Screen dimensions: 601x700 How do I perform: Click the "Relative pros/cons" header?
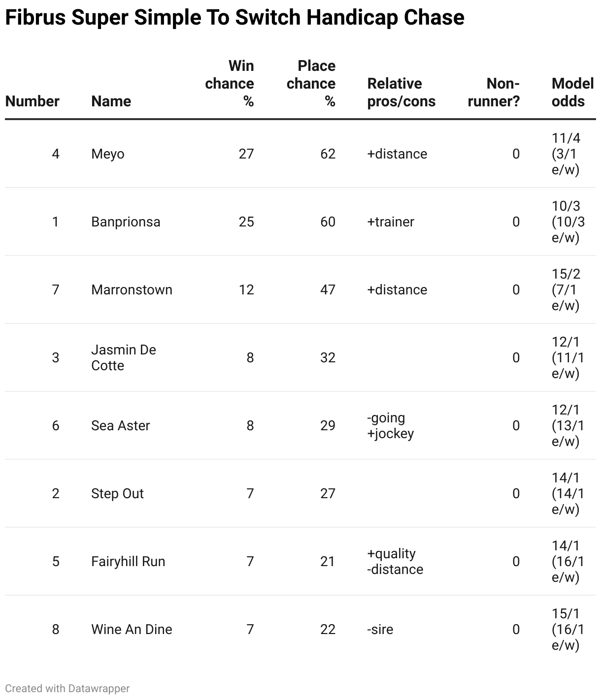(401, 92)
